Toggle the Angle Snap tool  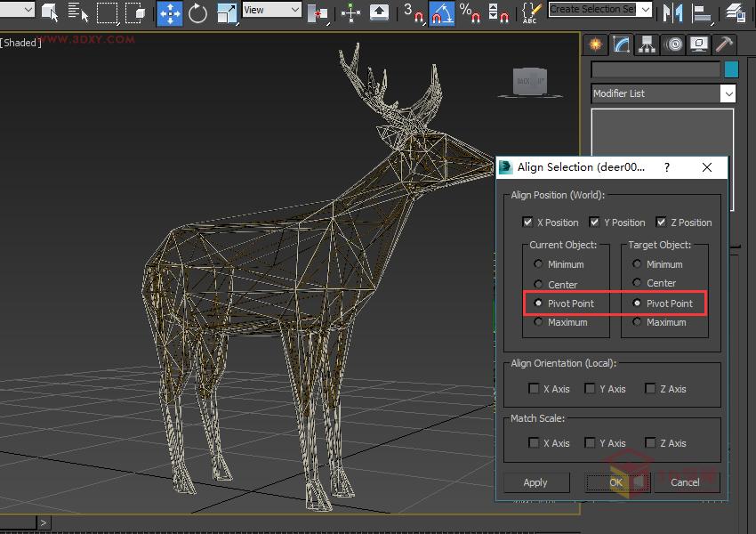point(441,12)
